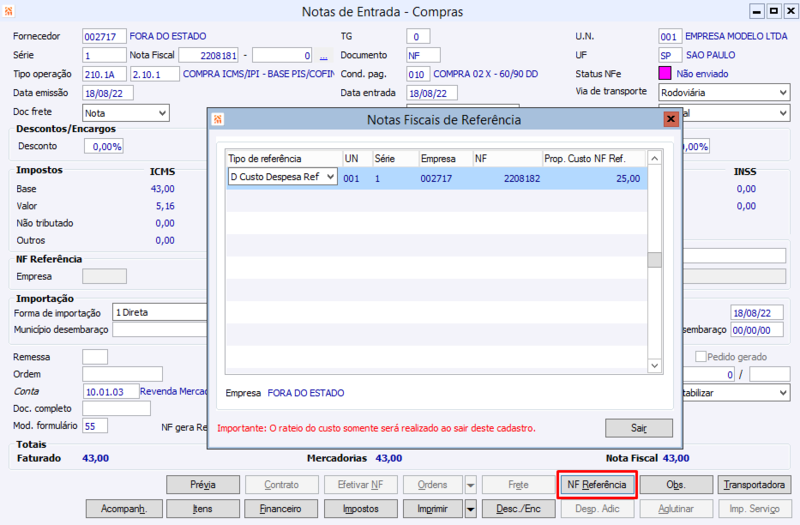The height and width of the screenshot is (525, 800).
Task: Click the reference grid scrollbar thumb
Action: [655, 260]
